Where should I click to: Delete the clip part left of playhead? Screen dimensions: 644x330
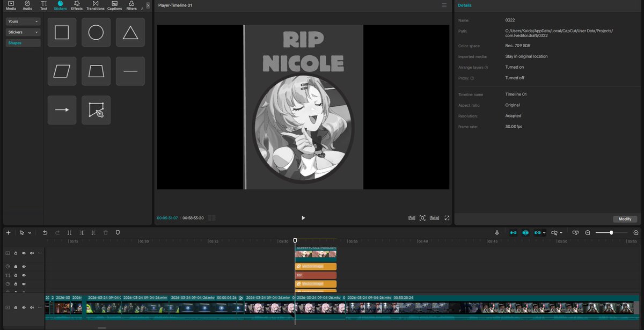pyautogui.click(x=82, y=233)
